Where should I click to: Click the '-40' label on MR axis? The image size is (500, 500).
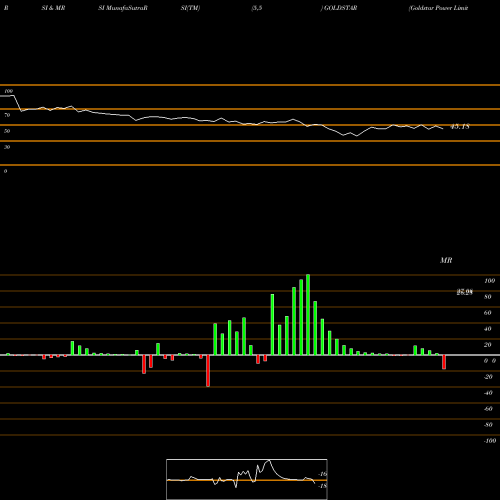(x=488, y=393)
